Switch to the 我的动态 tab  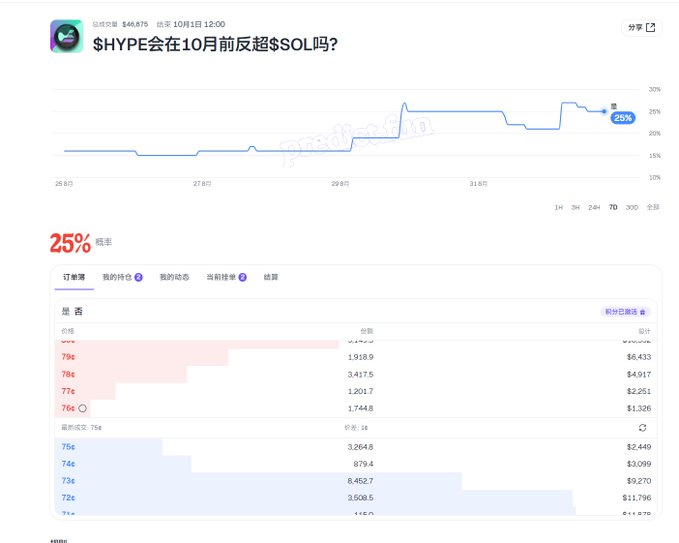click(175, 277)
